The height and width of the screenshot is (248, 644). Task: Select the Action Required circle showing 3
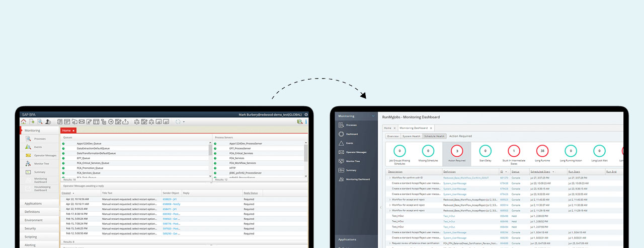(x=456, y=150)
